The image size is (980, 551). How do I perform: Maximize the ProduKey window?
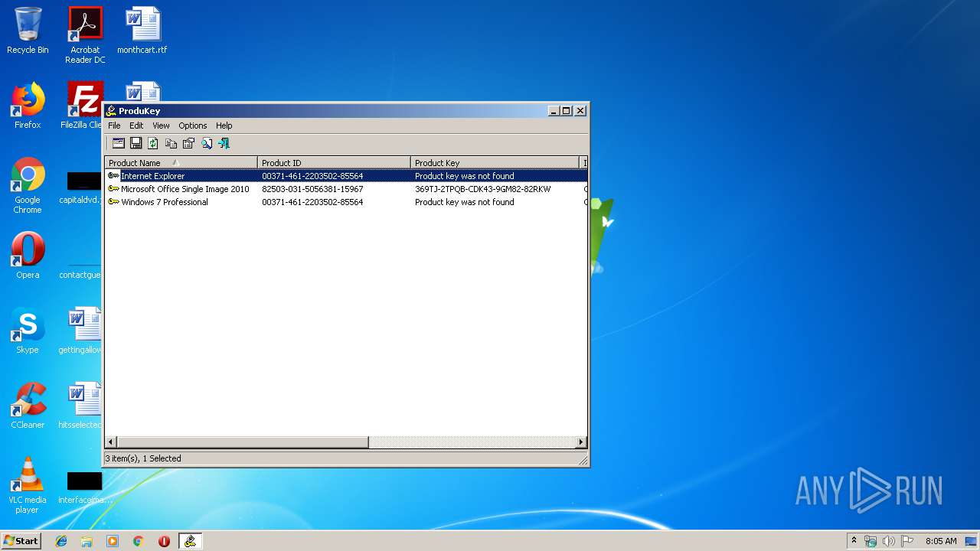pyautogui.click(x=567, y=111)
